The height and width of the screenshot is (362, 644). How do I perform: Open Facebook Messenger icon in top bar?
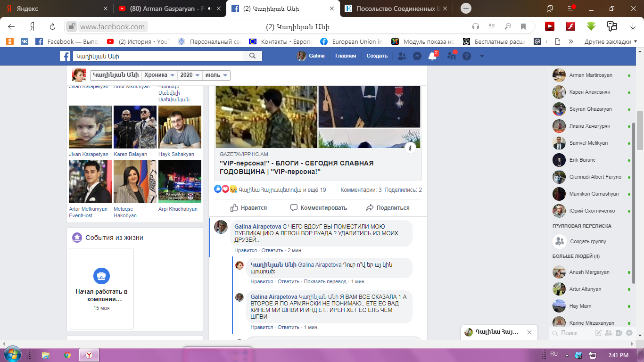417,56
